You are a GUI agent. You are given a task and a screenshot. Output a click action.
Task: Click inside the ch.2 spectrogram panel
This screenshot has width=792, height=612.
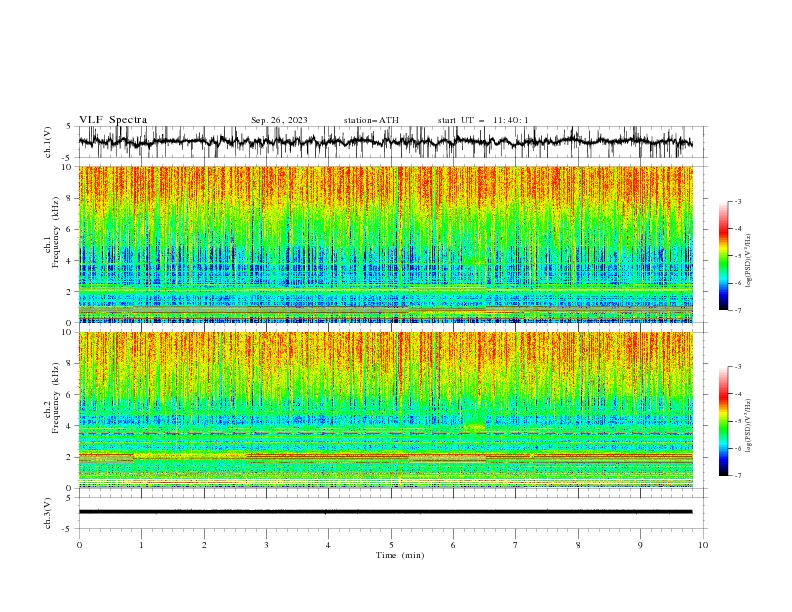click(386, 410)
